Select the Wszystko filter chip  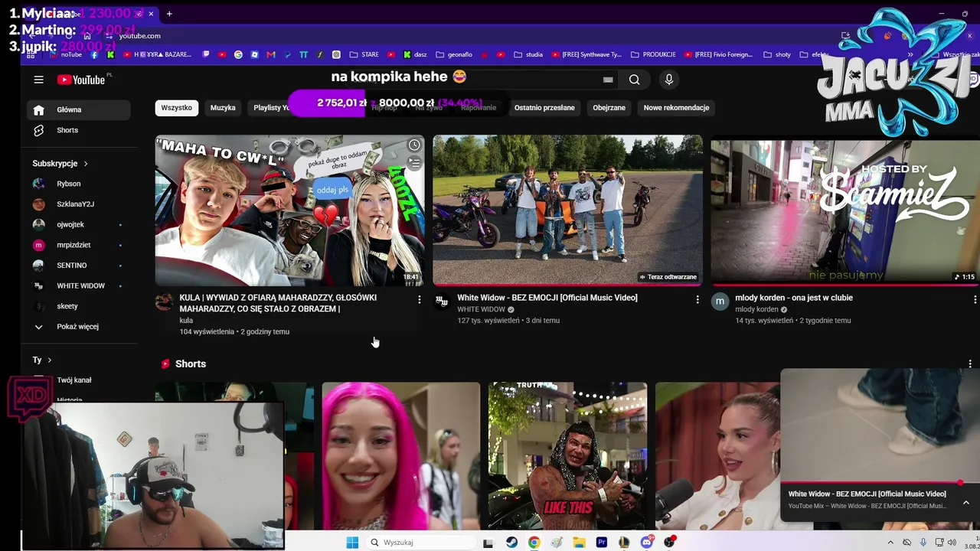(176, 108)
